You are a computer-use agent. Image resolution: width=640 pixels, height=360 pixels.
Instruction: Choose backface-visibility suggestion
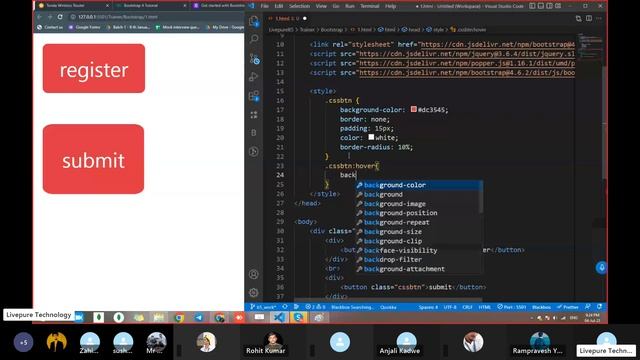click(x=418, y=251)
